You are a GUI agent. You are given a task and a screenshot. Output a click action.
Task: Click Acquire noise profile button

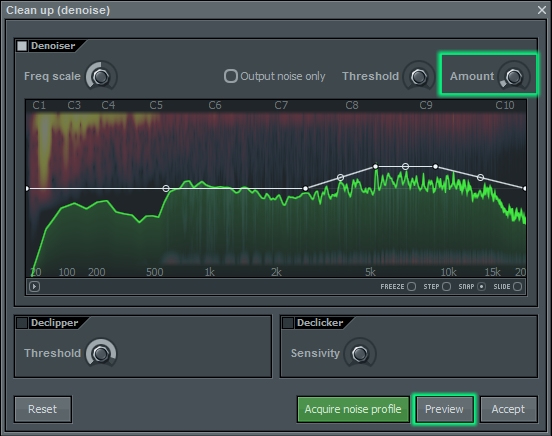click(x=353, y=409)
